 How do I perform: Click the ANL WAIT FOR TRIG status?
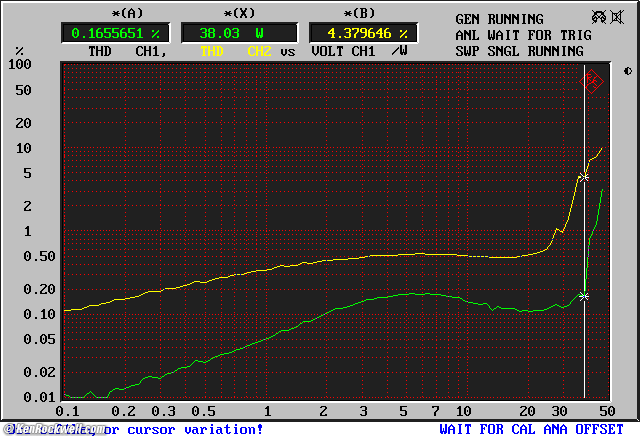pos(523,35)
